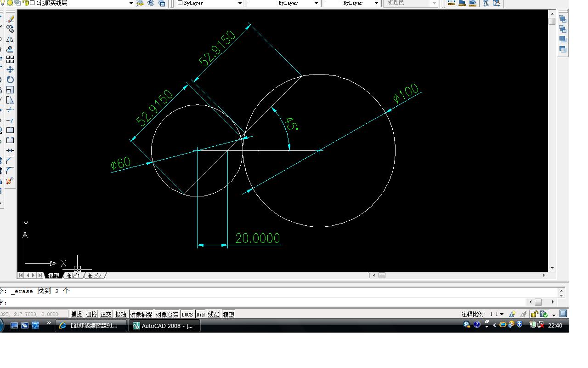This screenshot has height=368, width=588.
Task: Select the Stretch tool
Action: (x=10, y=100)
